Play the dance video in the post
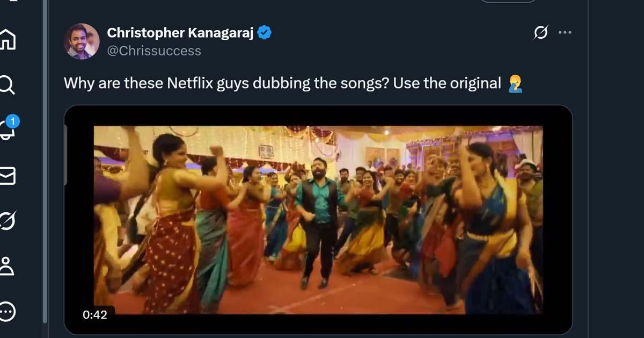Screen dimensions: 644x338 pyautogui.click(x=318, y=220)
